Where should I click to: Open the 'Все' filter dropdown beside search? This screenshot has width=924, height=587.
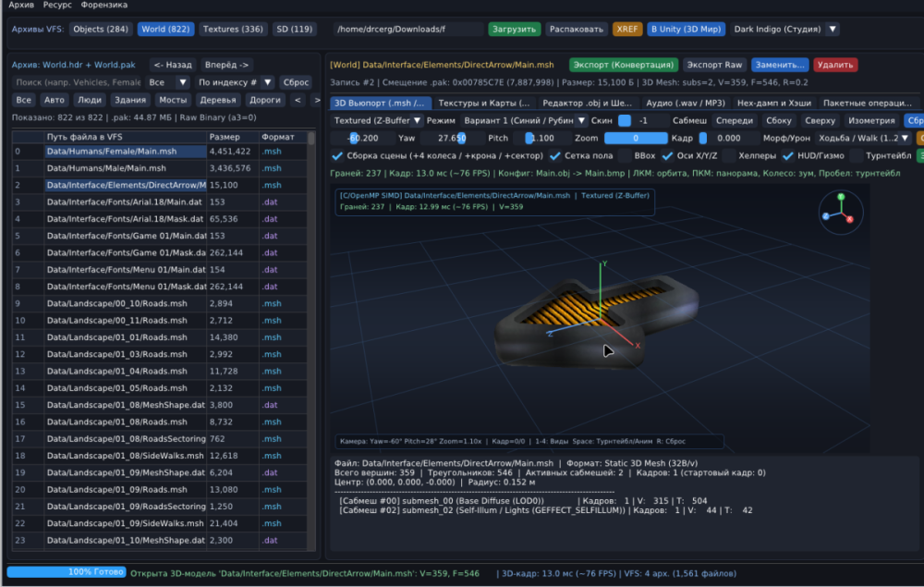coord(168,82)
